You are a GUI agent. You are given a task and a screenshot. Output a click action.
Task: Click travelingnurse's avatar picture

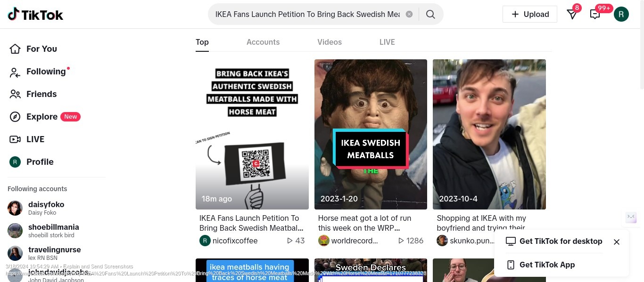(15, 253)
